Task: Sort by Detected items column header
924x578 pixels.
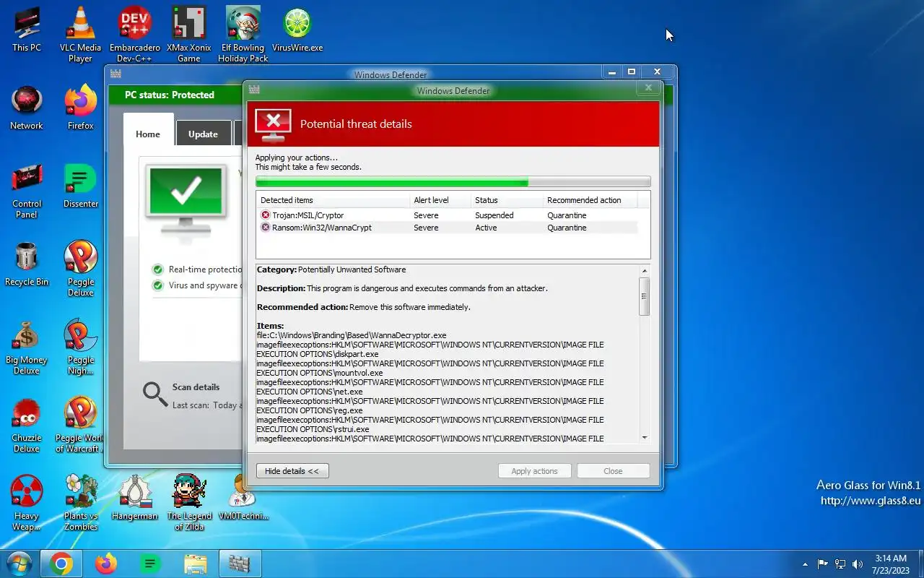Action: click(x=333, y=200)
